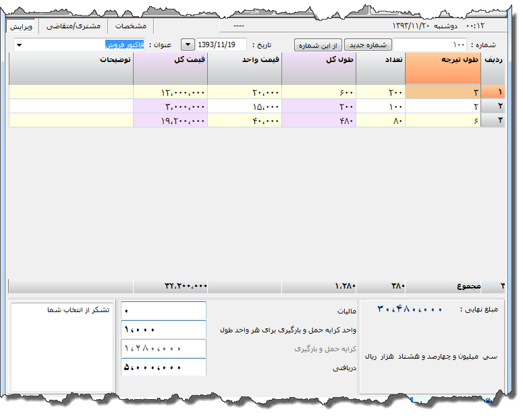Click the transport cost per unit length field

pos(163,330)
